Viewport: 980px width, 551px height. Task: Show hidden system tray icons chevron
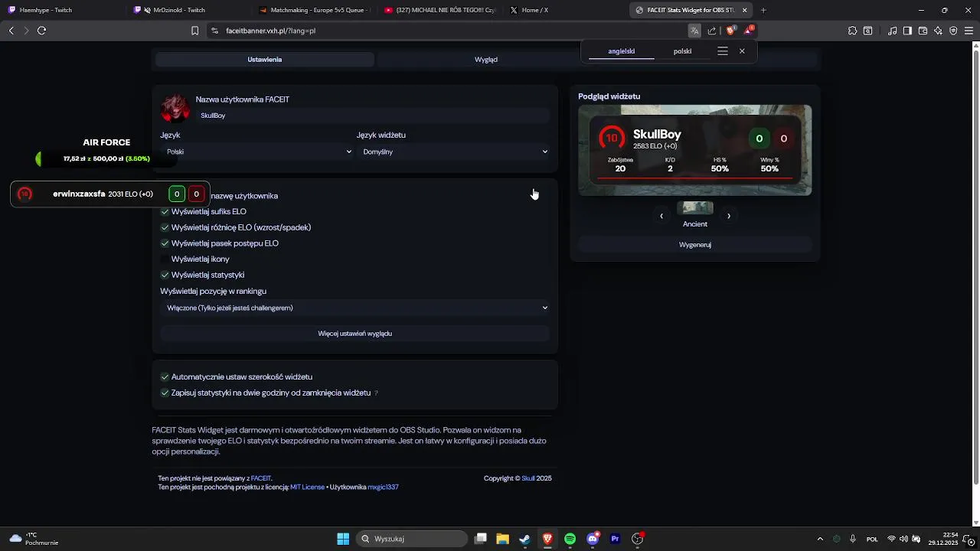[820, 539]
